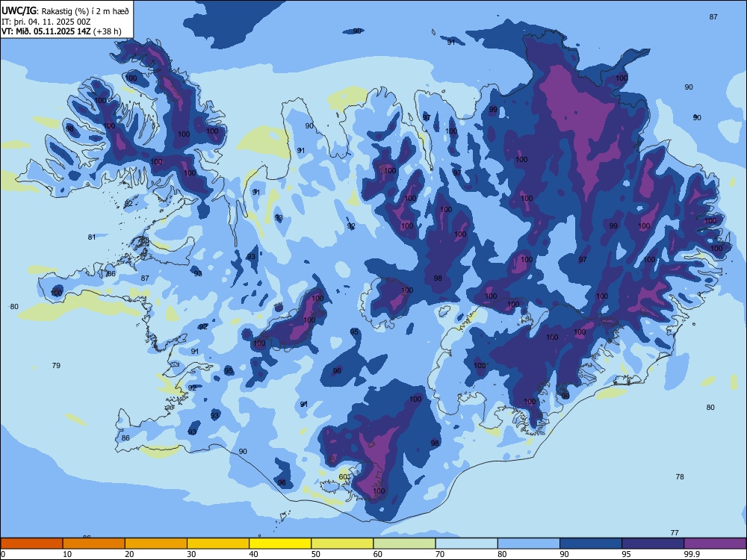Click the map value '77' over the sea
747x560 pixels.
[674, 532]
